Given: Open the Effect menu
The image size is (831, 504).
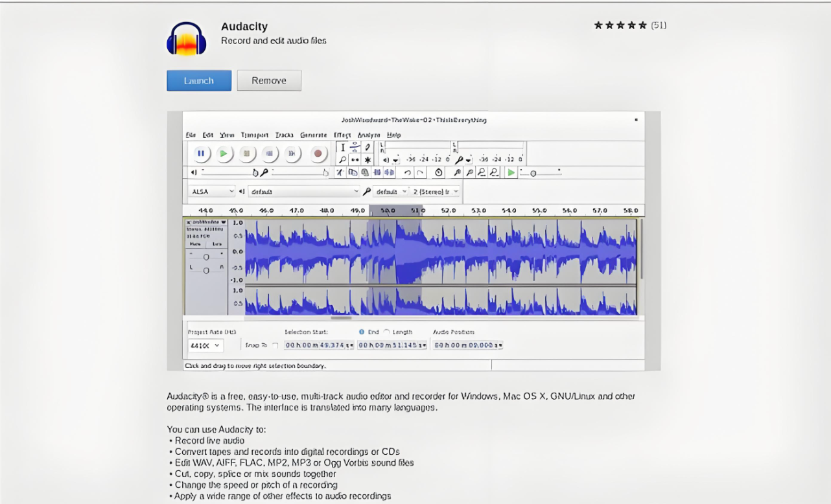Looking at the screenshot, I should [x=342, y=135].
